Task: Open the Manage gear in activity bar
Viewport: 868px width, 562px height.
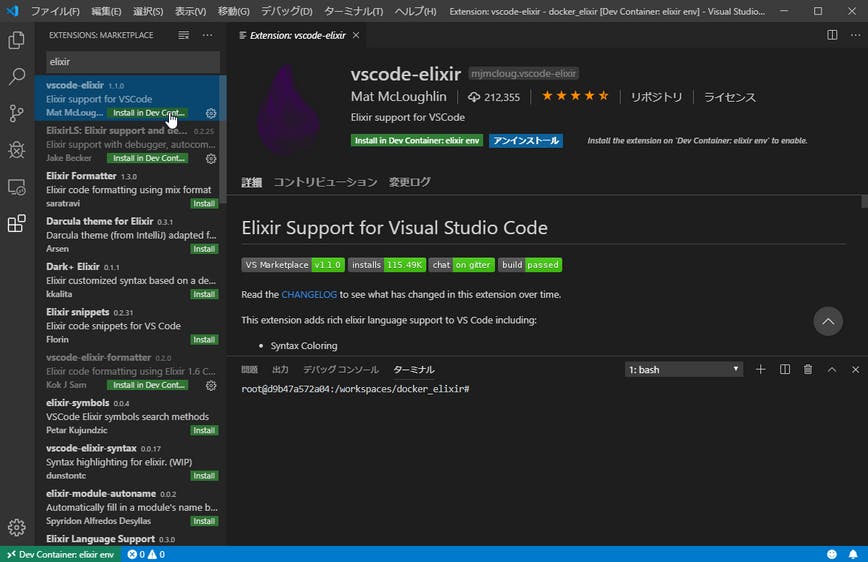Action: coord(17,527)
